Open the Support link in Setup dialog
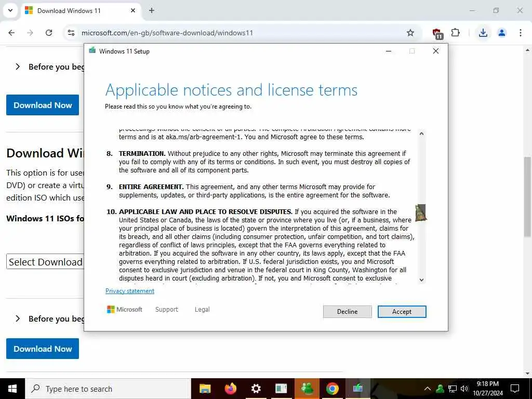Viewport: 532px width, 399px height. click(x=167, y=310)
